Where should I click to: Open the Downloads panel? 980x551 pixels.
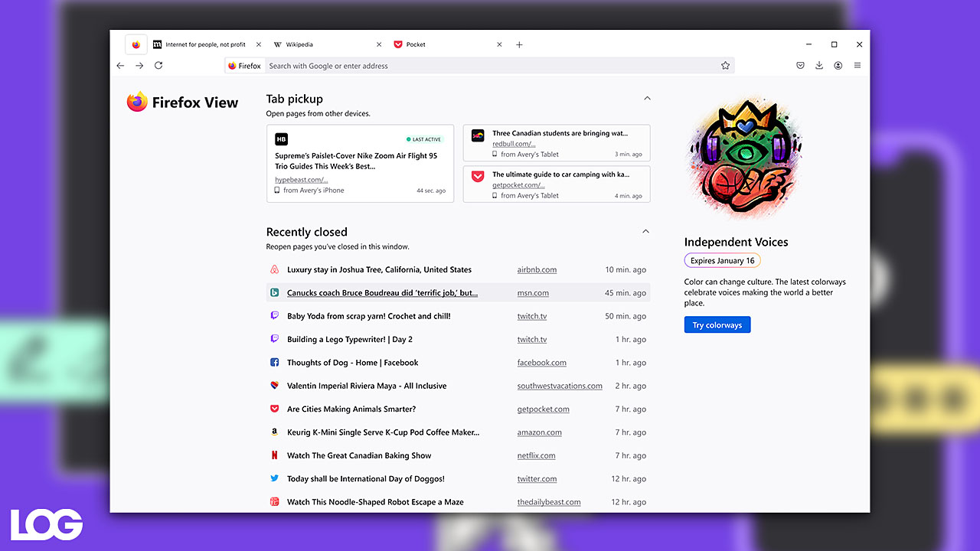(x=819, y=66)
